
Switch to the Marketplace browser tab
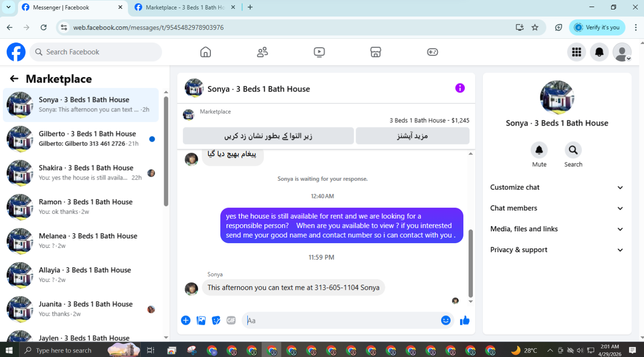(185, 8)
